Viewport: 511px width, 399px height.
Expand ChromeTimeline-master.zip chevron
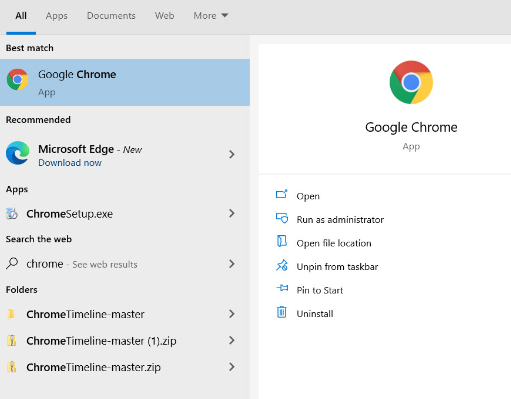[x=232, y=367]
